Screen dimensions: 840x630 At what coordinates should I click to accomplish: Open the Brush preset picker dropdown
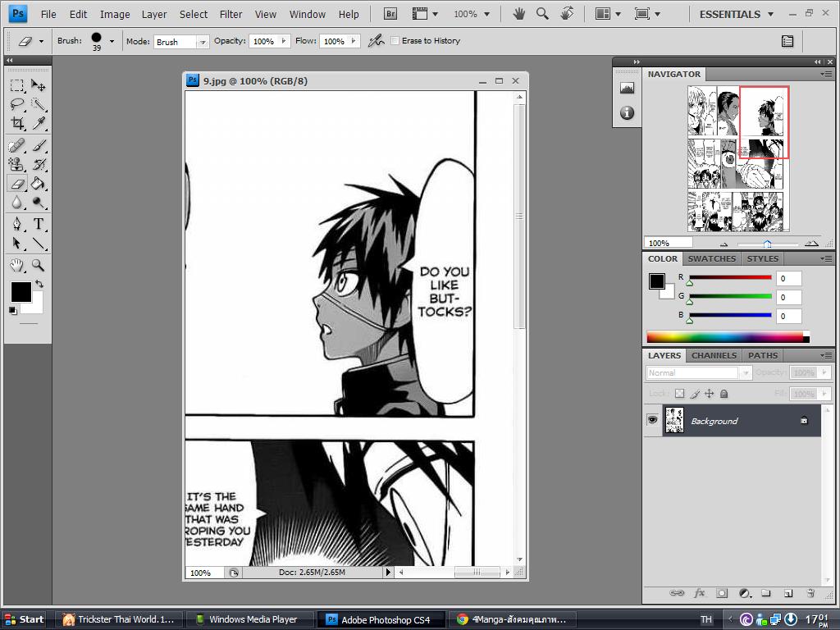click(112, 41)
